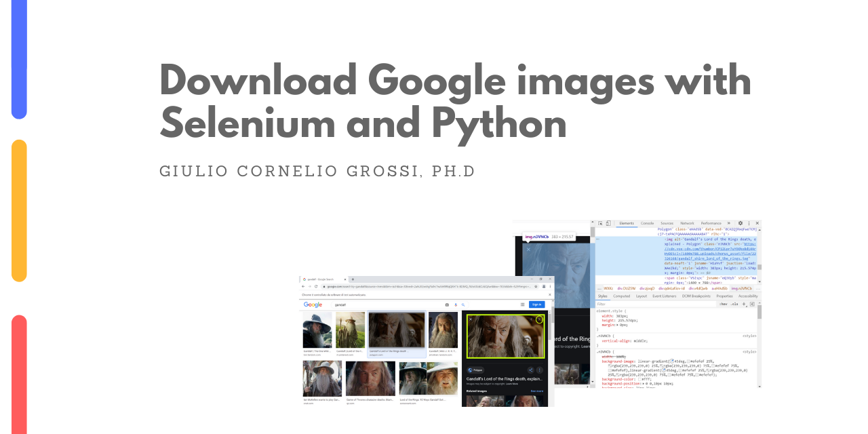Image resolution: width=868 pixels, height=434 pixels.
Task: Click the share icon on the image preview
Action: pyautogui.click(x=531, y=370)
